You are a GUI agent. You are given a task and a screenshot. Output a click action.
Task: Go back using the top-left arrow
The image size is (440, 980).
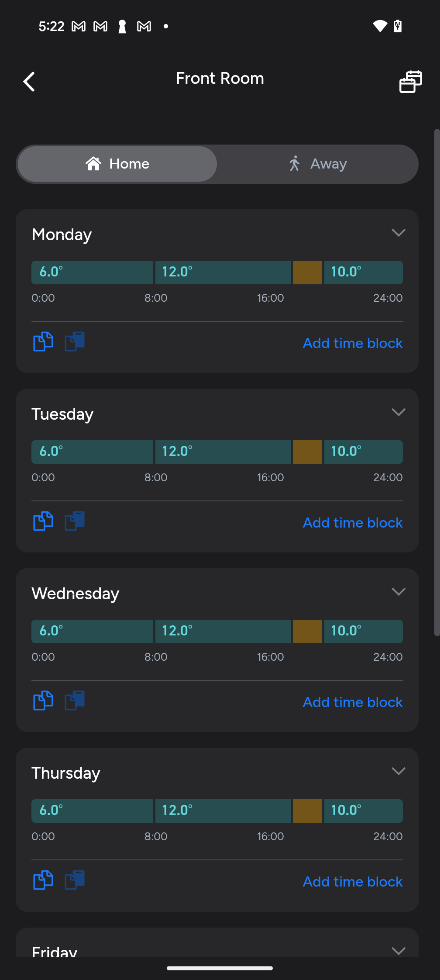point(29,82)
